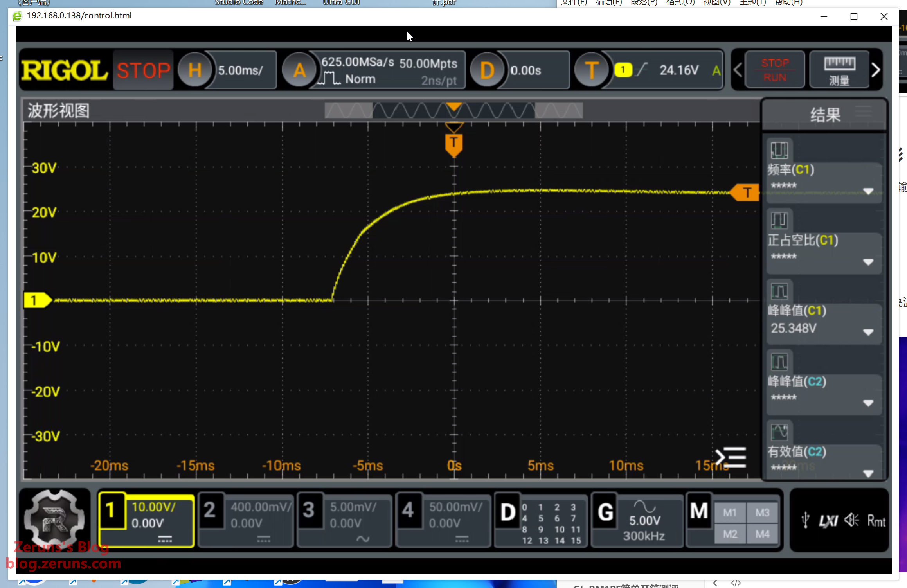This screenshot has height=588, width=907.
Task: Expand the 正占空比(C1) measurement dropdown
Action: (x=868, y=262)
